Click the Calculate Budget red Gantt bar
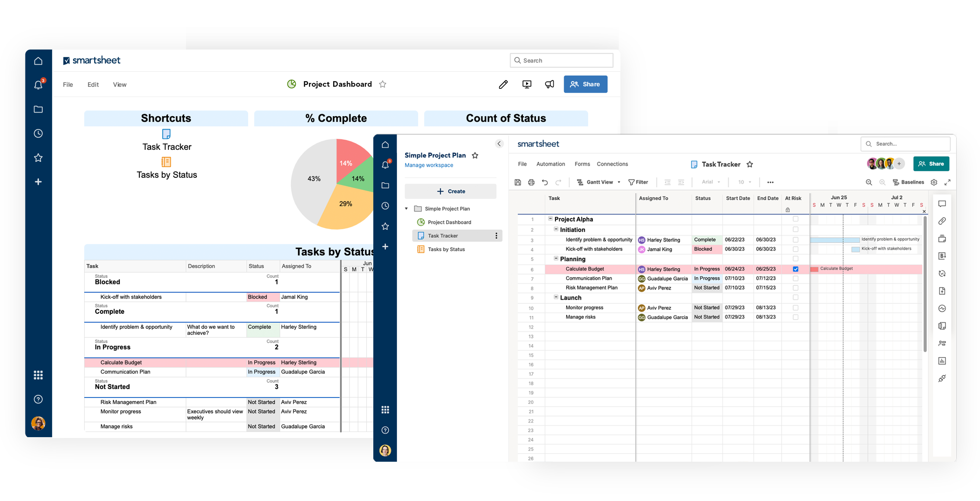 pos(814,269)
